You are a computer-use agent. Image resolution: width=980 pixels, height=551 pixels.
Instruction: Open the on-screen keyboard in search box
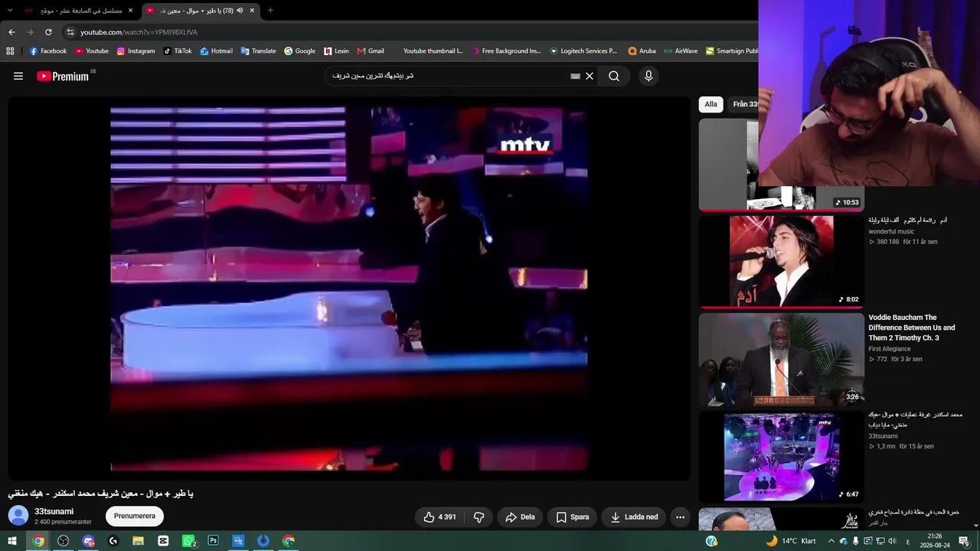tap(575, 77)
